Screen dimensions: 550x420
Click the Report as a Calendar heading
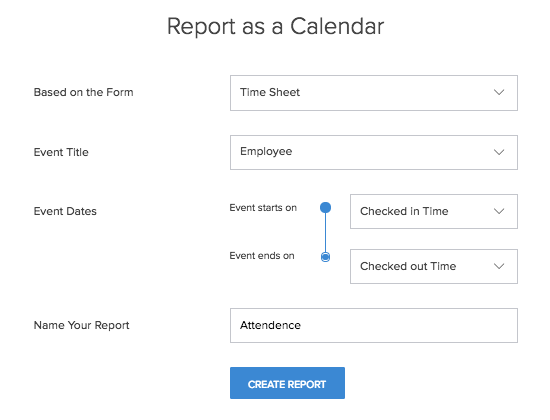click(x=275, y=26)
